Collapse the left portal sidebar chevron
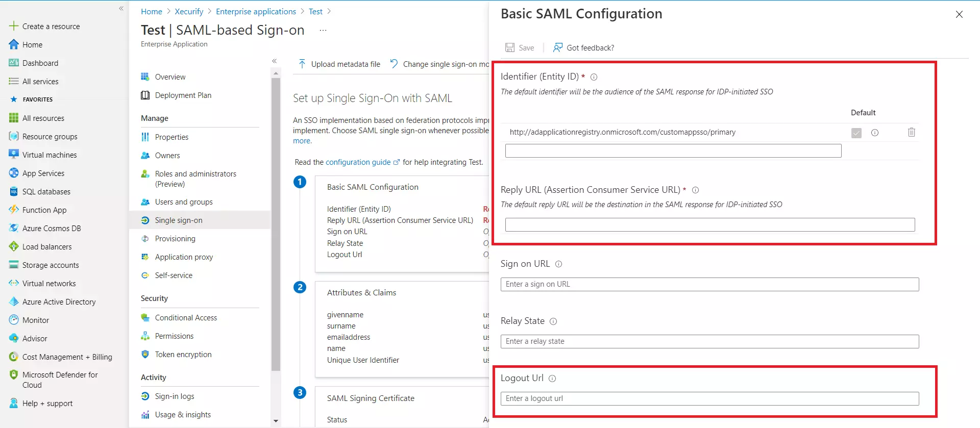The image size is (980, 428). coord(121,8)
